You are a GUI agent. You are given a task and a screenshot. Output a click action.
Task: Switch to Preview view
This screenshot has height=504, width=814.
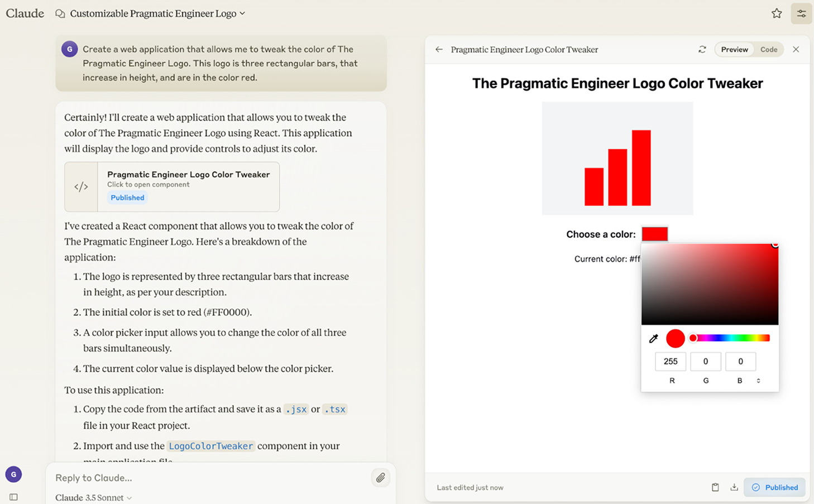click(734, 50)
